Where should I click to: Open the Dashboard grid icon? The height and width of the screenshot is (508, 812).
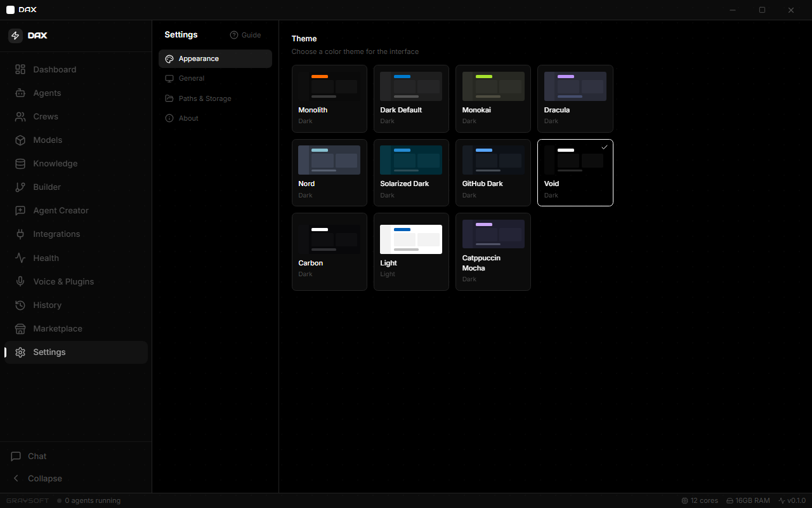20,69
